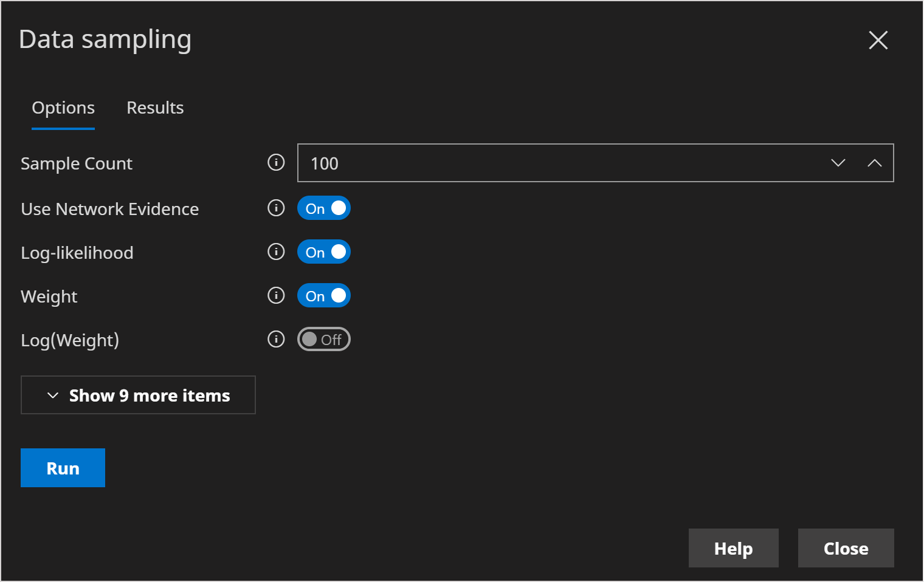Click the Sample Count label text

pyautogui.click(x=77, y=163)
